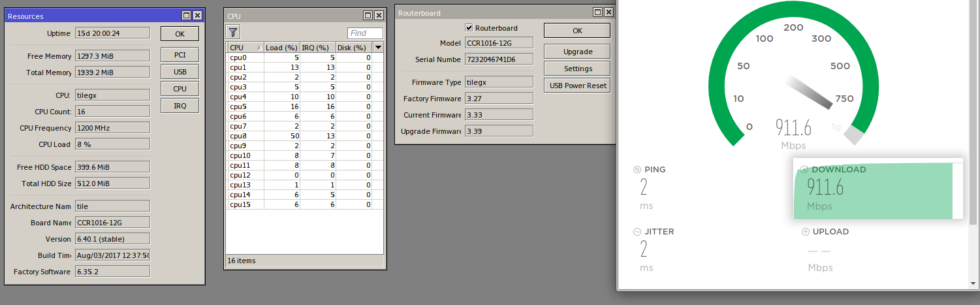The image size is (980, 305).
Task: Open the USB button in Resources
Action: pos(180,72)
